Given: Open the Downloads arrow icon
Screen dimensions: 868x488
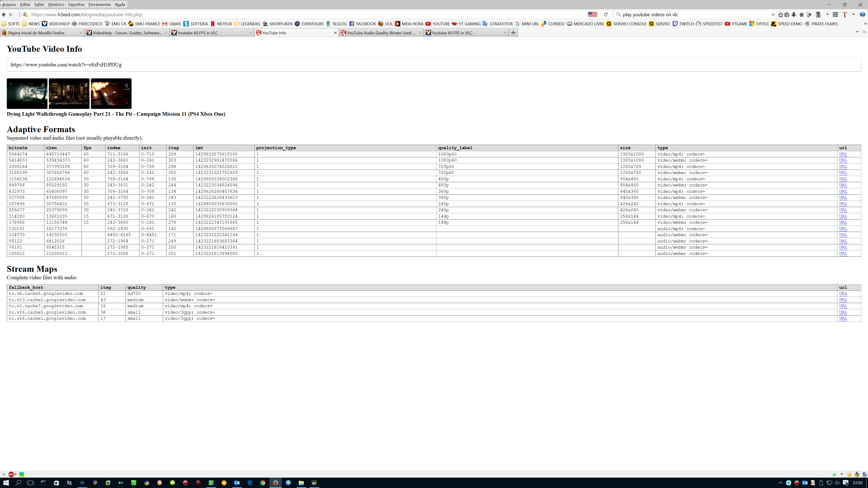Looking at the screenshot, I should [x=794, y=14].
